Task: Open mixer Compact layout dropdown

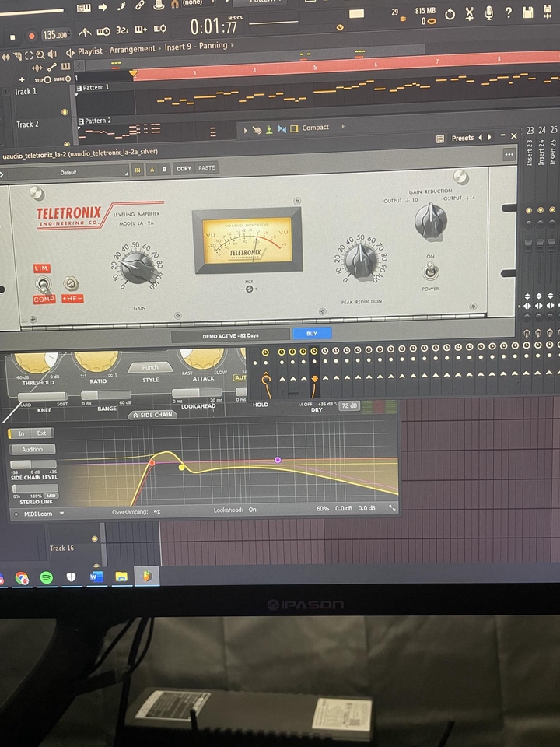Action: tap(315, 128)
